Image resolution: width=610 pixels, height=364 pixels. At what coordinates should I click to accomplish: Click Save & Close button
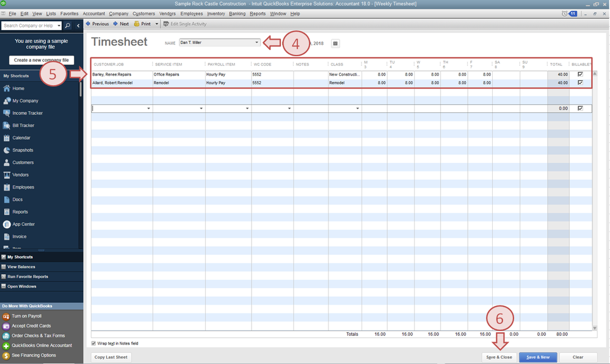pyautogui.click(x=499, y=357)
